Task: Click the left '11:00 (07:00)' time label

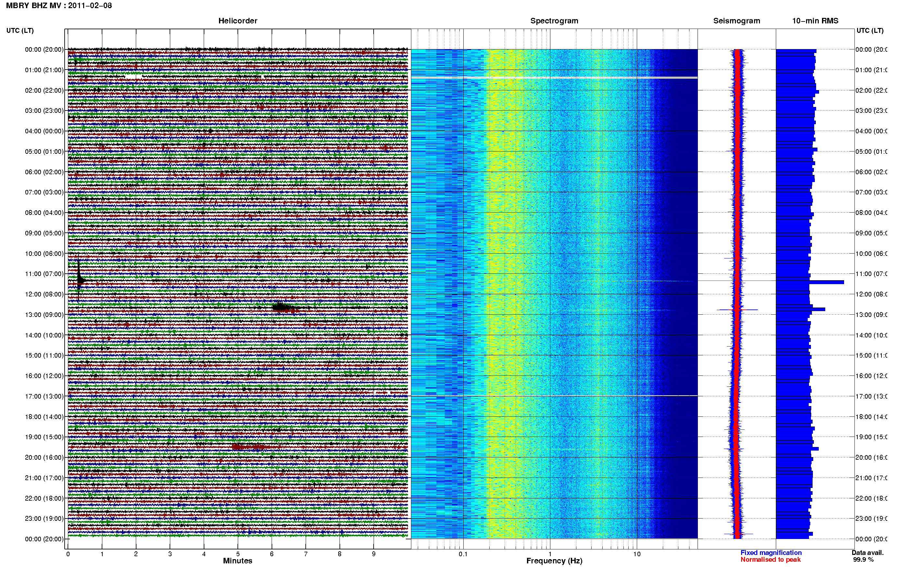Action: [44, 274]
